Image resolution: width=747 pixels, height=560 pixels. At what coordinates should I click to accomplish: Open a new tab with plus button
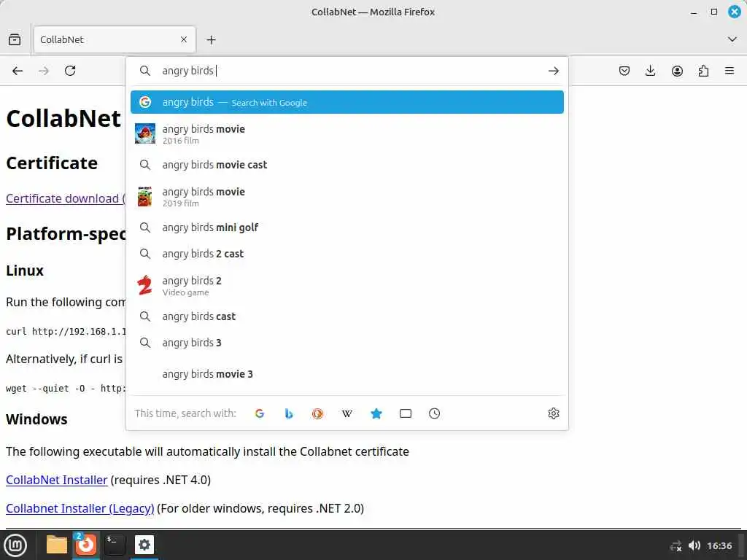tap(211, 40)
